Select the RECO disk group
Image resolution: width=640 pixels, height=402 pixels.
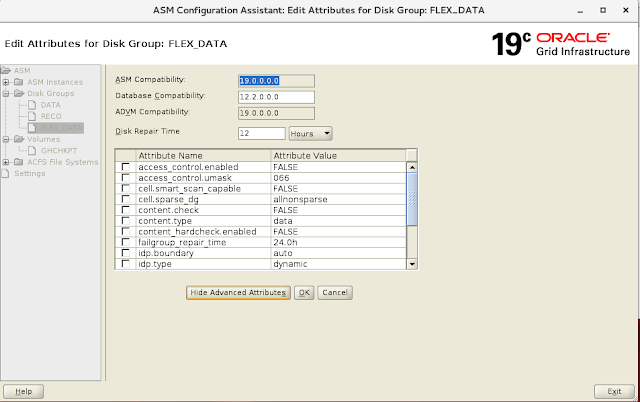[x=51, y=116]
